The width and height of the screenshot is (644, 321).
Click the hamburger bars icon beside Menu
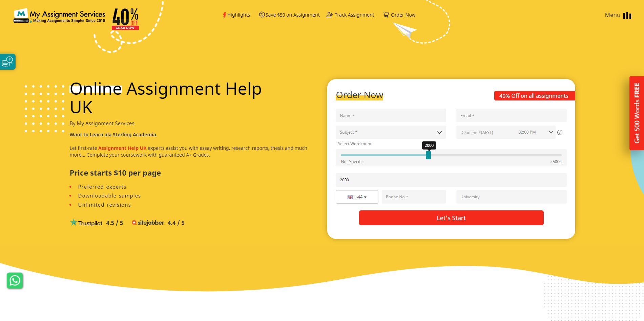(x=627, y=16)
